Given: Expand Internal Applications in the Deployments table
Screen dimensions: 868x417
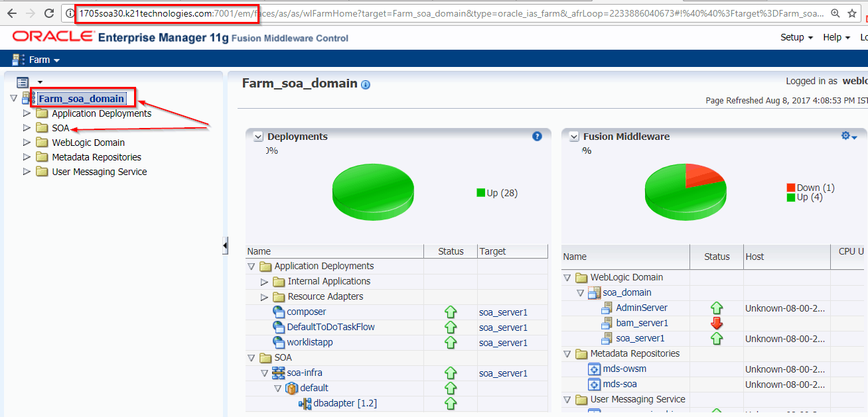Looking at the screenshot, I should coord(265,282).
